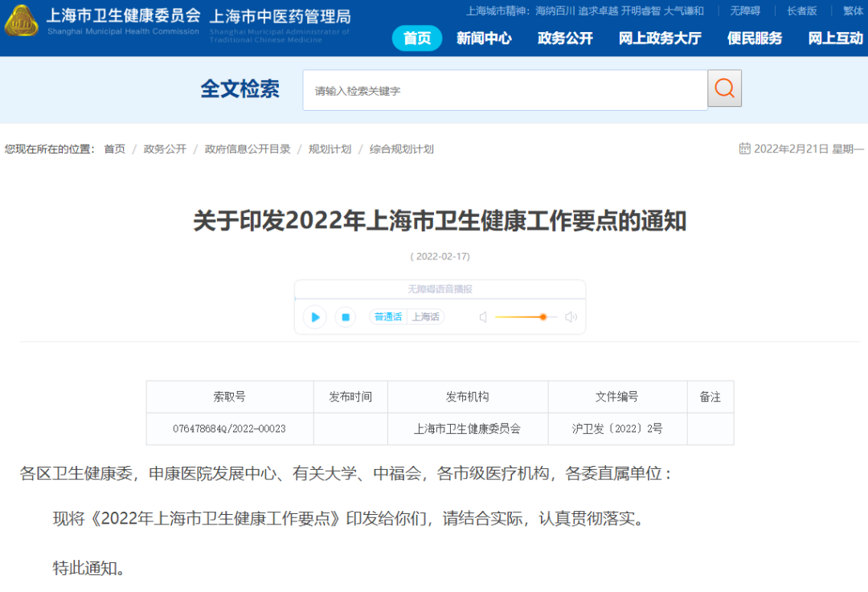Open the 综合规划计划 breadcrumb link
This screenshot has height=592, width=868.
click(401, 148)
